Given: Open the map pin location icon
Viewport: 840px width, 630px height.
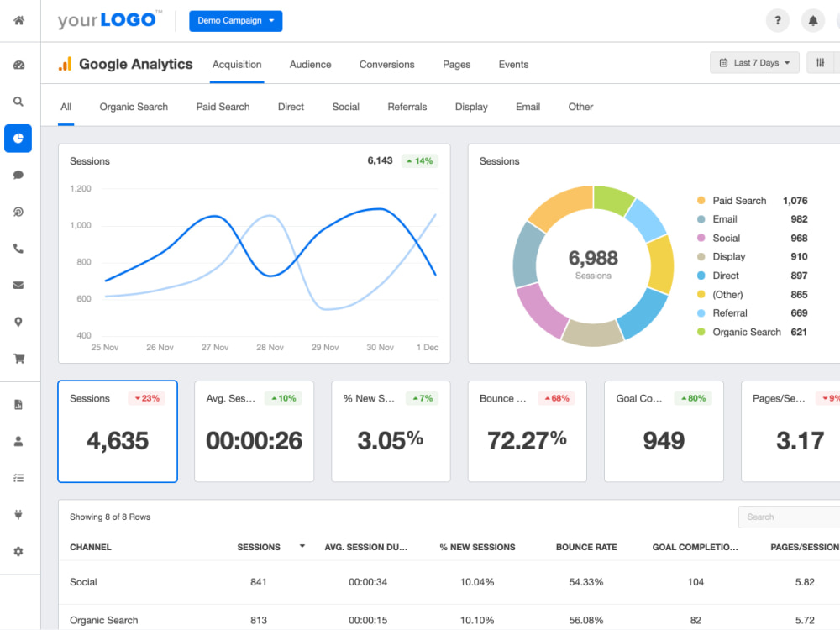Looking at the screenshot, I should pos(18,322).
